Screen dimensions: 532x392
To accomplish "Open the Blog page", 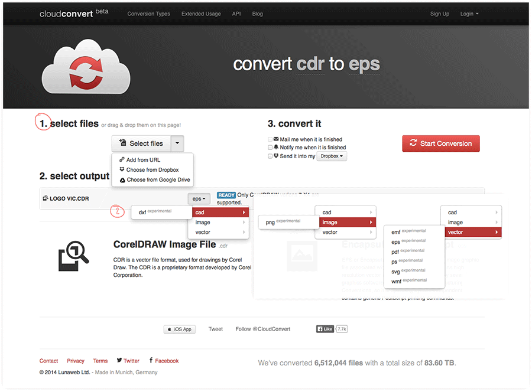I will (257, 14).
